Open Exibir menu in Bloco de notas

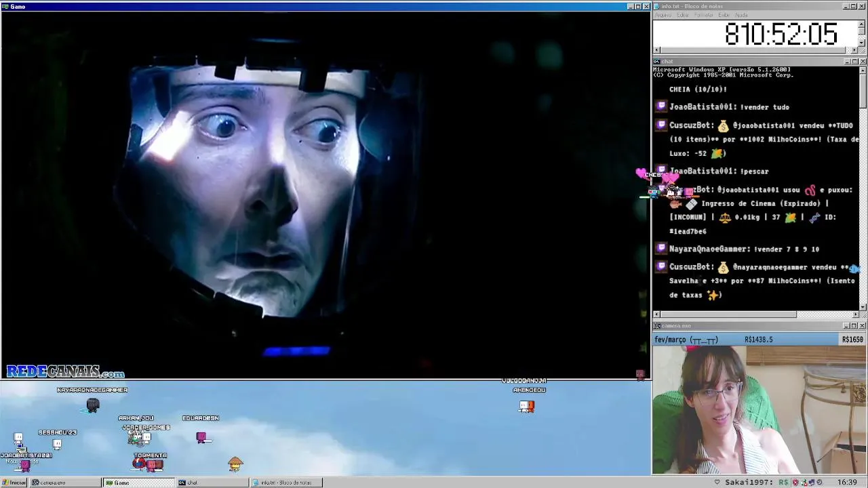(724, 15)
